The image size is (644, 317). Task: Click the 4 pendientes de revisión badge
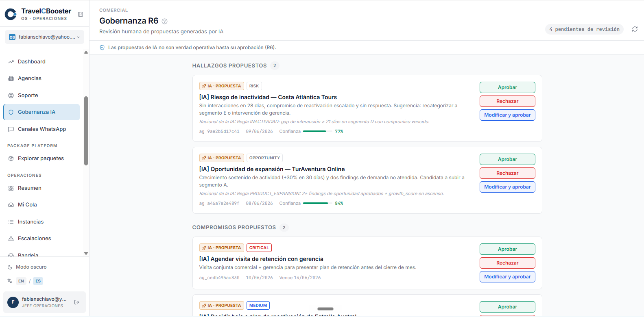coord(584,29)
